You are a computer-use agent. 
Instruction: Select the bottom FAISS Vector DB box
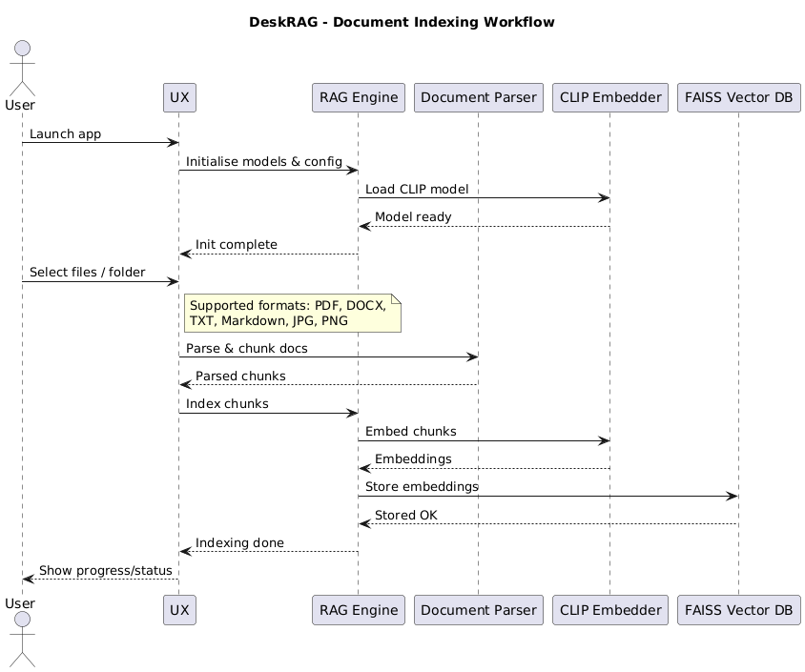(x=739, y=610)
